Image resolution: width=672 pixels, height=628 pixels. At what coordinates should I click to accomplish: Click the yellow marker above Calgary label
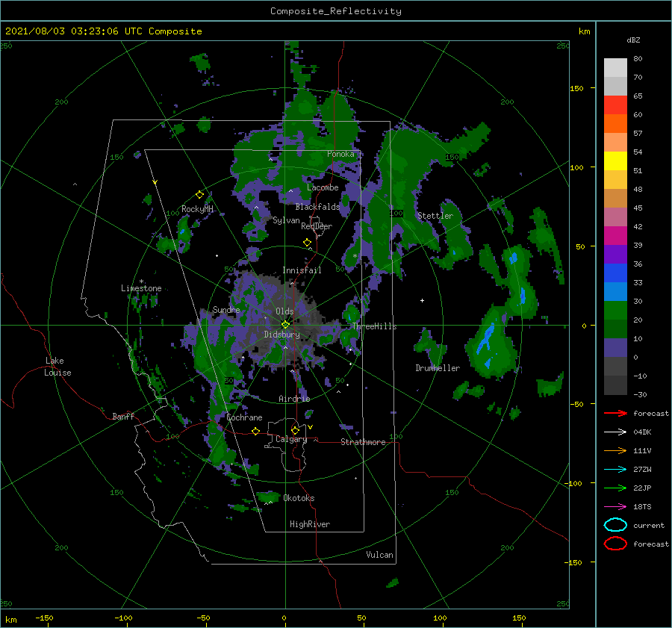[295, 430]
